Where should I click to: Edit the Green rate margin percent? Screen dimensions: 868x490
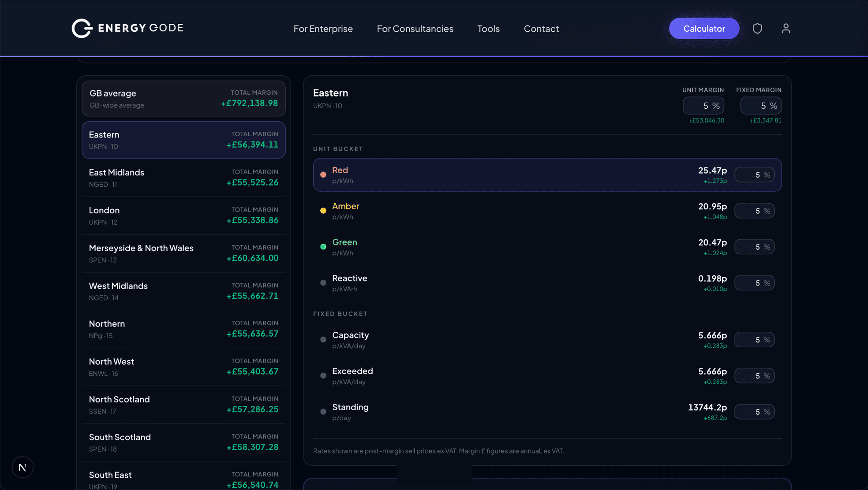click(x=754, y=247)
